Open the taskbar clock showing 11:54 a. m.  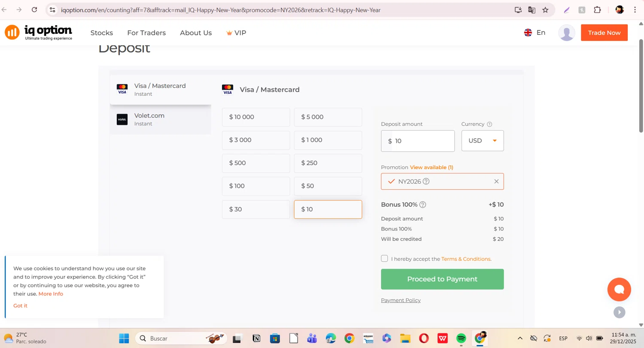(623, 339)
